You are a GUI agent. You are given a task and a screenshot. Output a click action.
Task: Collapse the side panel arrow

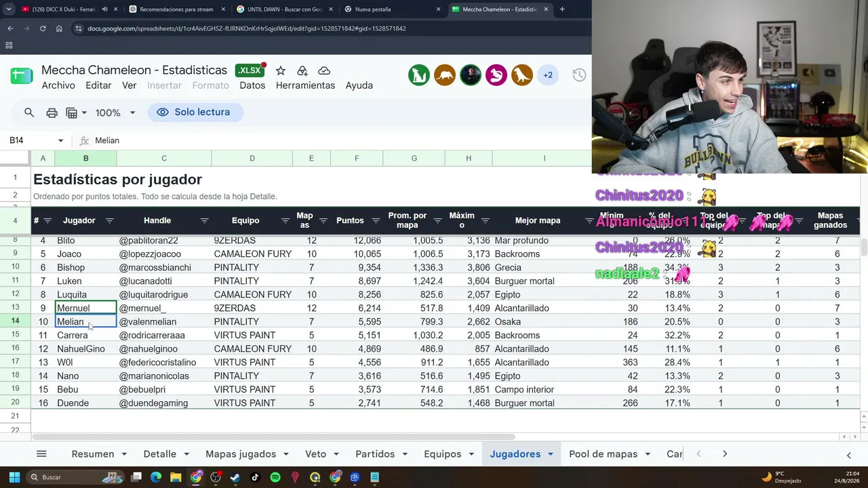point(848,455)
